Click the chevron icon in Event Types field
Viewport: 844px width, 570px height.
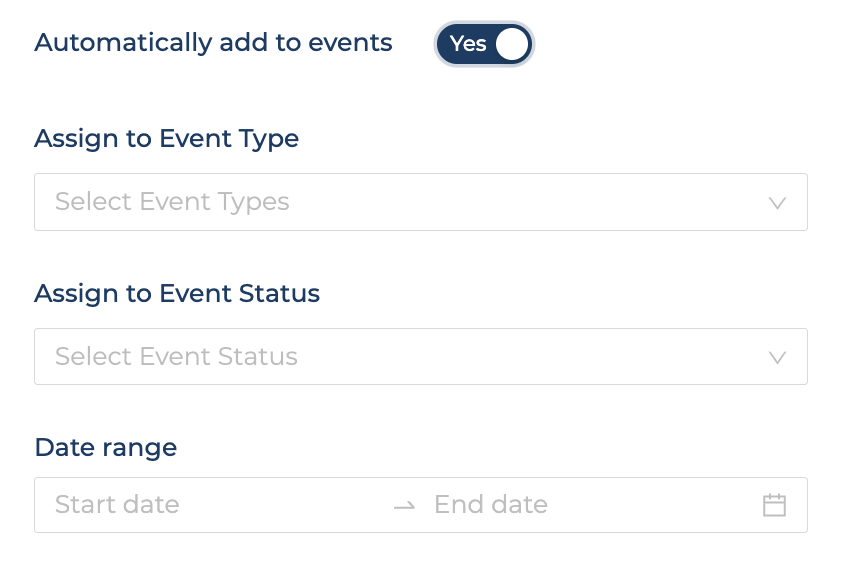777,203
